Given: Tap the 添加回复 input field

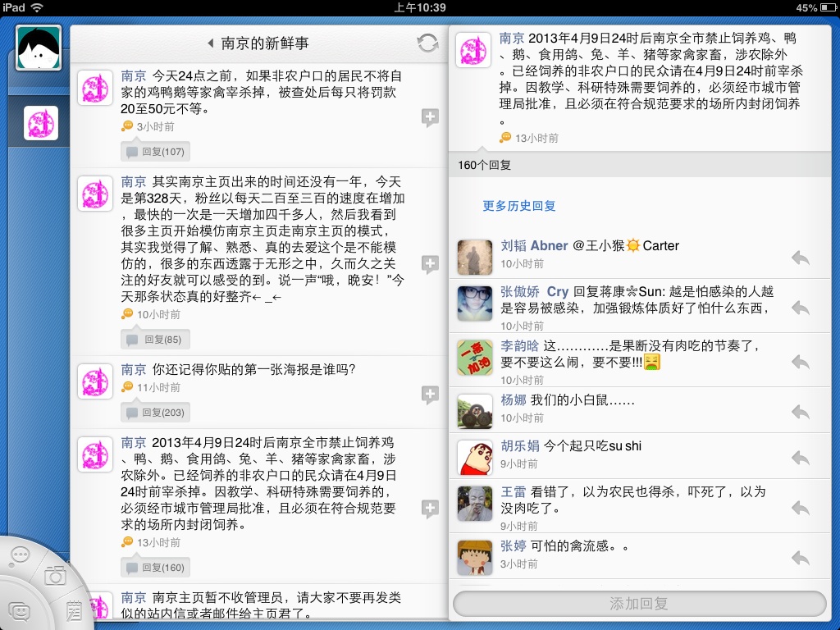Looking at the screenshot, I should click(639, 604).
